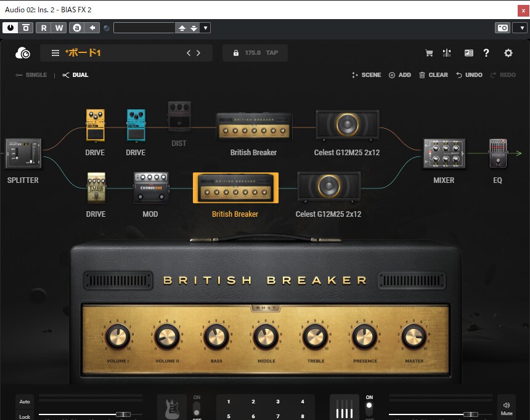This screenshot has width=530, height=420.
Task: Toggle the side-chain/bypass box button in host toolbar
Action: (x=25, y=28)
